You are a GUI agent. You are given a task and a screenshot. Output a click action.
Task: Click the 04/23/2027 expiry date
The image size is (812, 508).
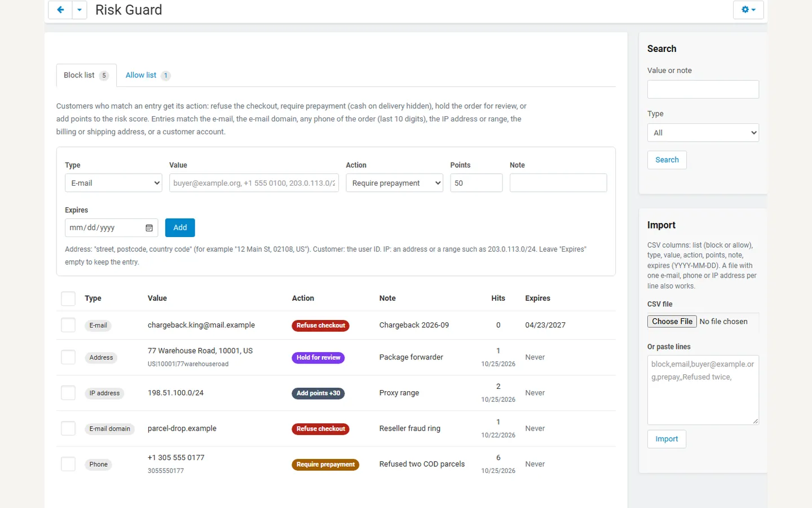[545, 325]
